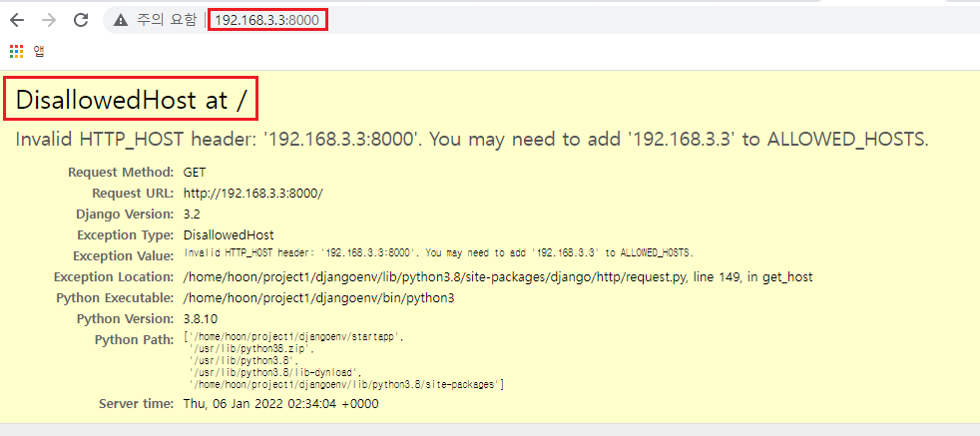The height and width of the screenshot is (436, 980).
Task: Click the Exception Value monospace message
Action: coord(439,253)
